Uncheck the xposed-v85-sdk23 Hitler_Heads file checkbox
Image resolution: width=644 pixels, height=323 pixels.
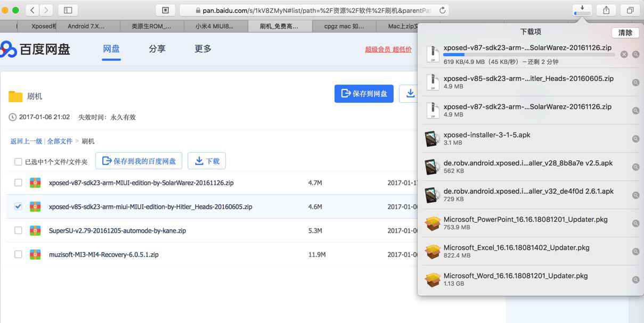pyautogui.click(x=18, y=206)
